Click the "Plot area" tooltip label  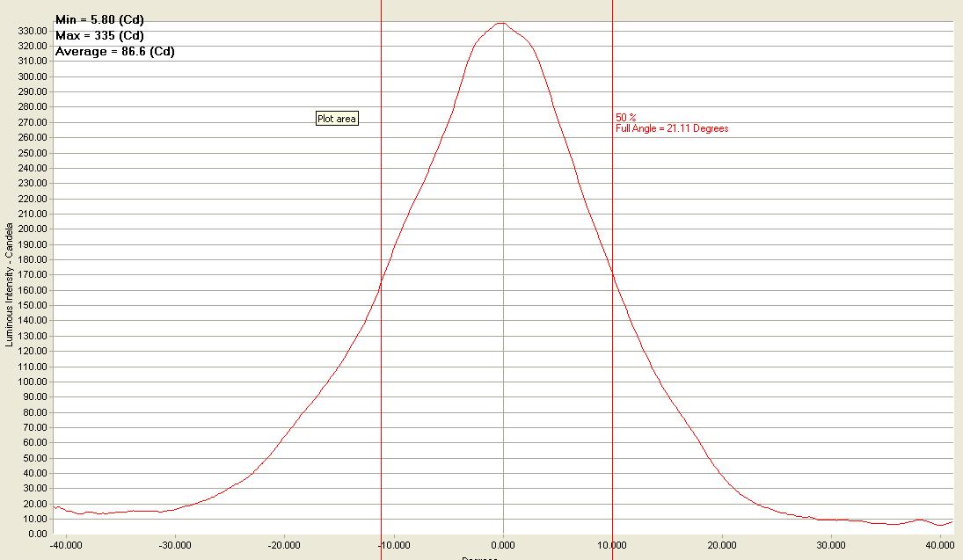(337, 119)
